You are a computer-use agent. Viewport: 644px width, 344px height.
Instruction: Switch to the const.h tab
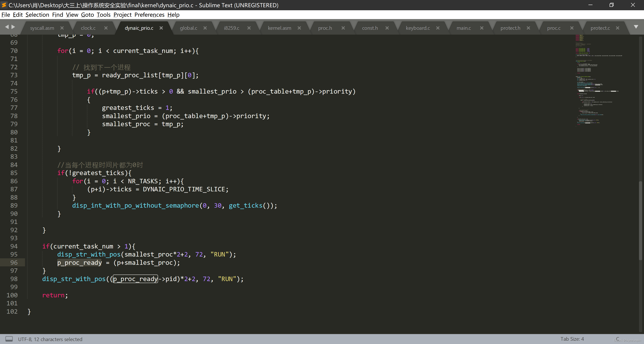370,28
